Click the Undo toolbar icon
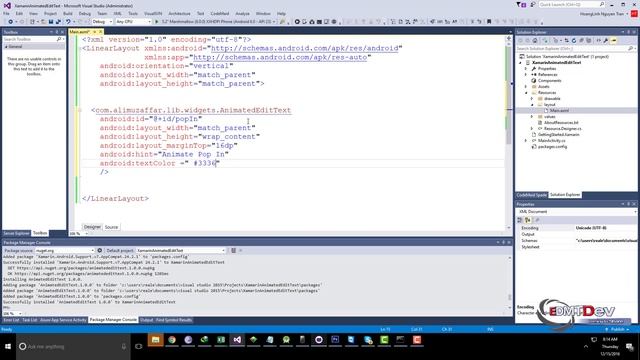 click(x=68, y=22)
